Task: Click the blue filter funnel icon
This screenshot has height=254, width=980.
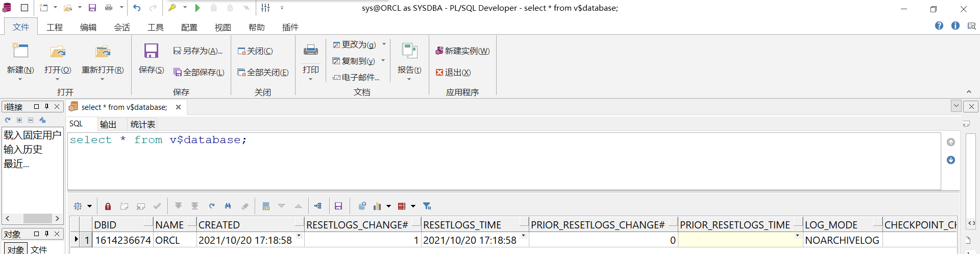Action: pyautogui.click(x=427, y=206)
